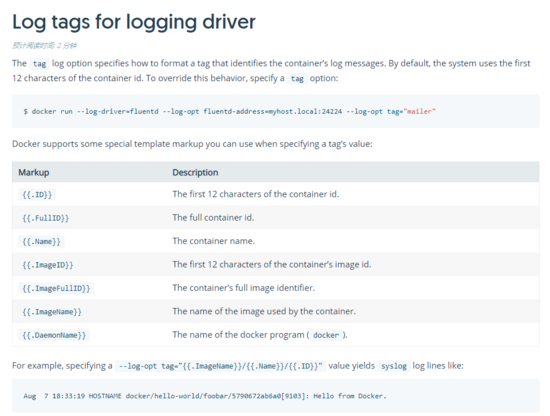Click the docker run fluentd command block
The image size is (550, 416).
tap(276, 111)
